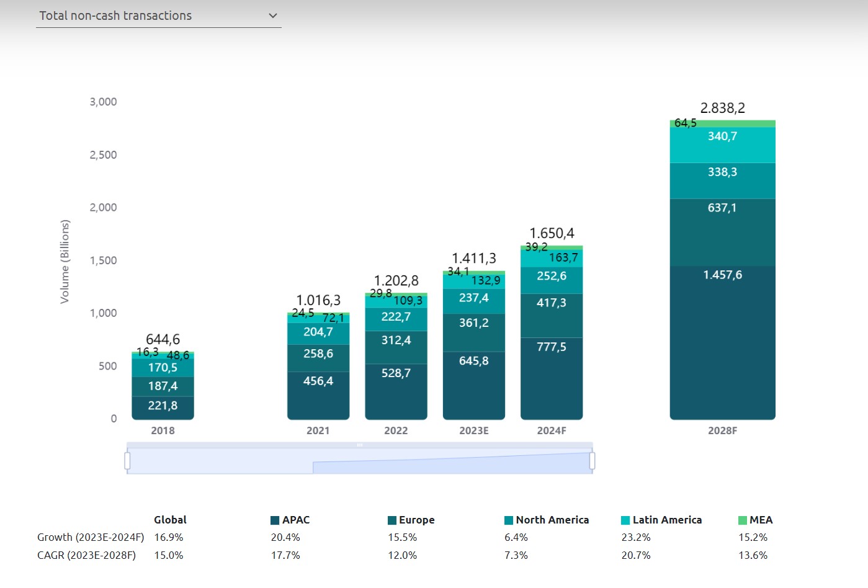868x588 pixels.
Task: Click the 2028F Latin America segment 340,7
Action: pyautogui.click(x=723, y=145)
